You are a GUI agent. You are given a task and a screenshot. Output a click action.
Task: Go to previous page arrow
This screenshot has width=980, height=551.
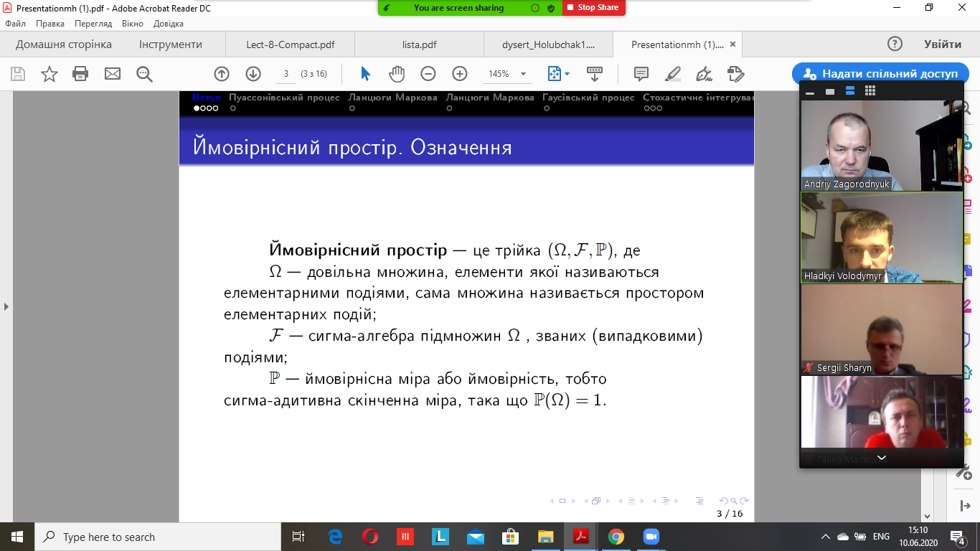pyautogui.click(x=222, y=74)
